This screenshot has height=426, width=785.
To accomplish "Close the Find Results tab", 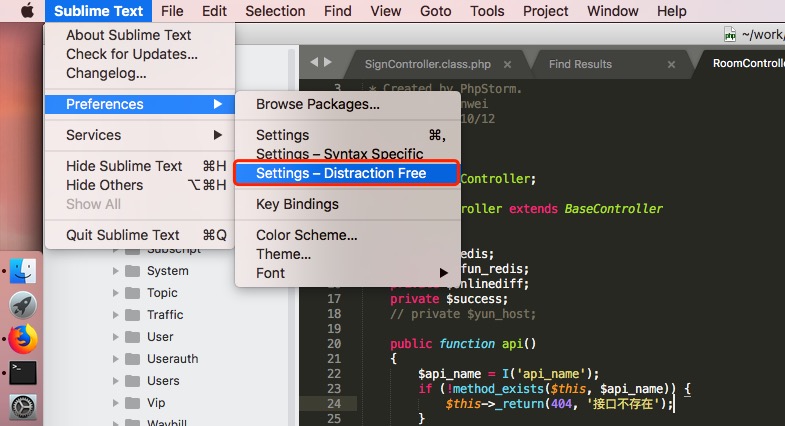I will pos(671,65).
